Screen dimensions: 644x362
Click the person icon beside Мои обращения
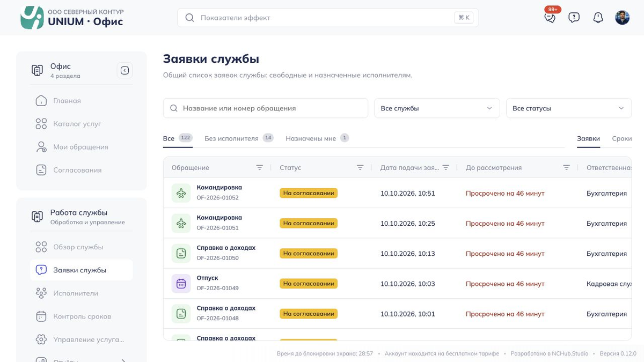41,147
